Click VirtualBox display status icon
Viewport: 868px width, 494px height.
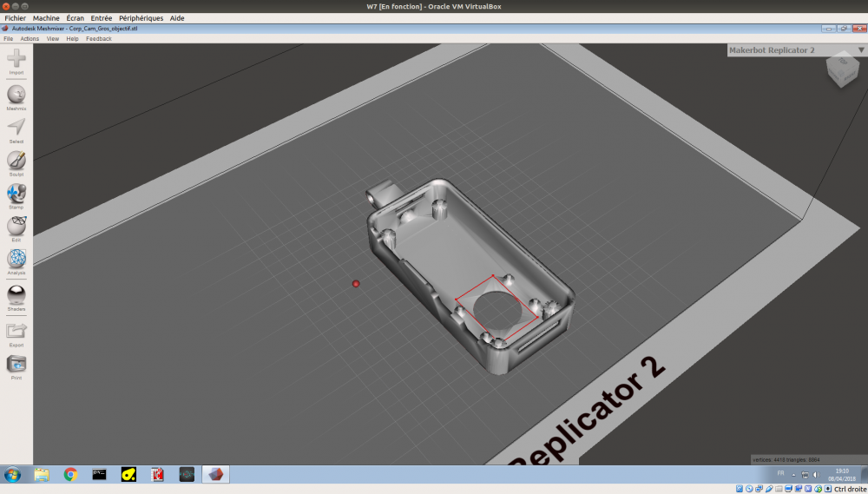[788, 489]
